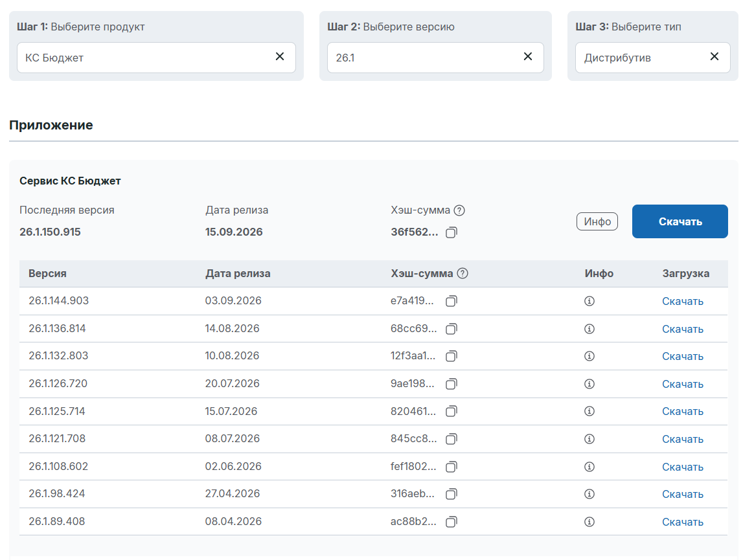Open info for version 26.1.98.424
The image size is (743, 560).
(x=589, y=494)
